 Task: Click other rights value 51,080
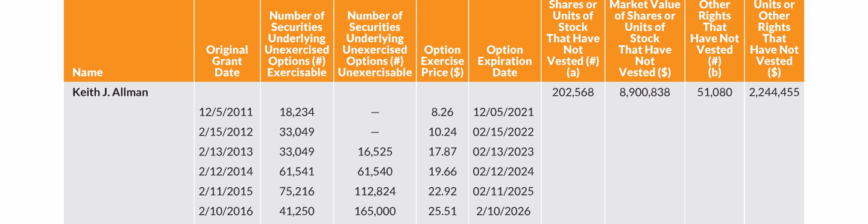coord(715,93)
